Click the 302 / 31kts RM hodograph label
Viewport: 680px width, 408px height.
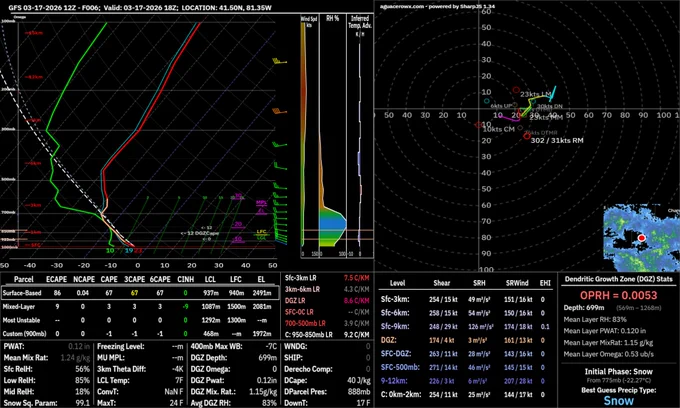(x=557, y=140)
